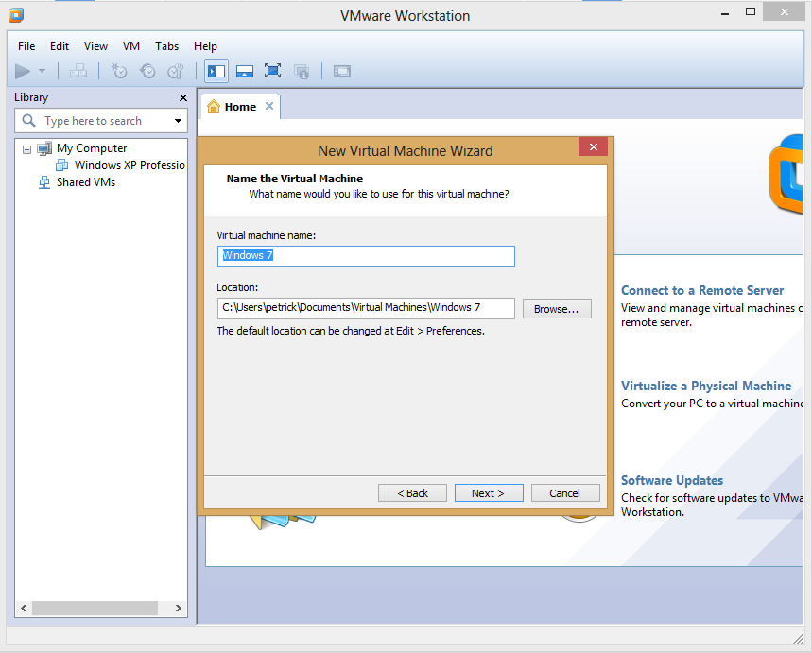Click the Browse button
The height and width of the screenshot is (653, 812).
click(557, 309)
